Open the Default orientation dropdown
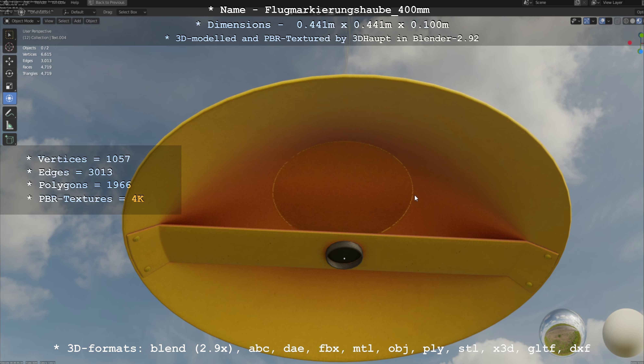The image size is (644, 364). 79,12
